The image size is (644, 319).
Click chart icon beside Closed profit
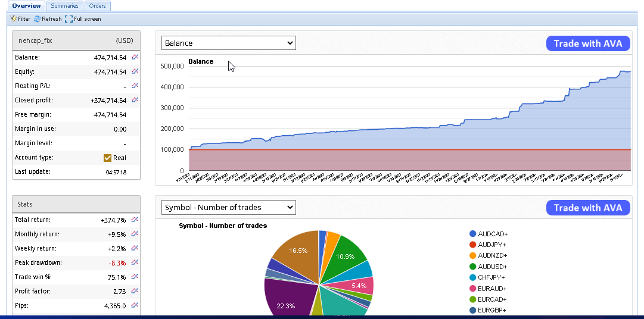click(135, 100)
